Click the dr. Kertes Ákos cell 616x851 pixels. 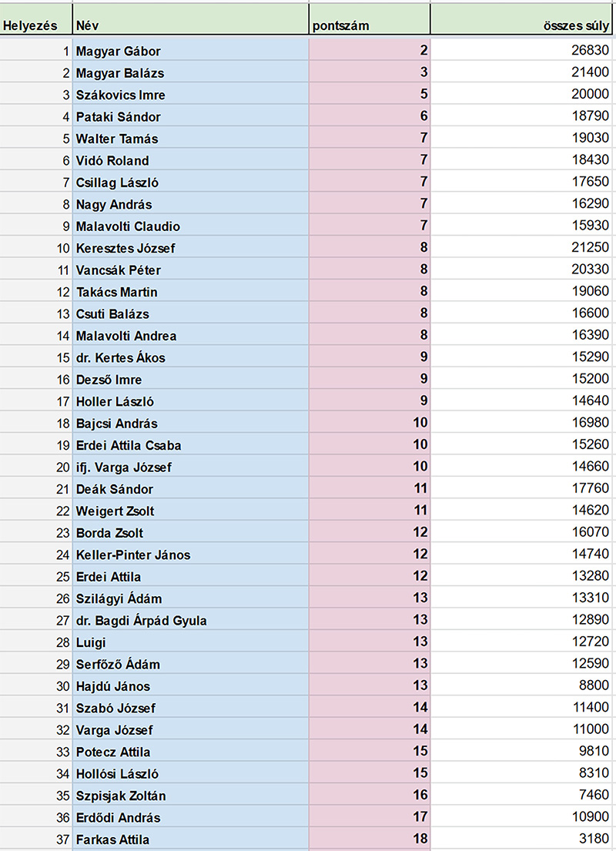[190, 357]
